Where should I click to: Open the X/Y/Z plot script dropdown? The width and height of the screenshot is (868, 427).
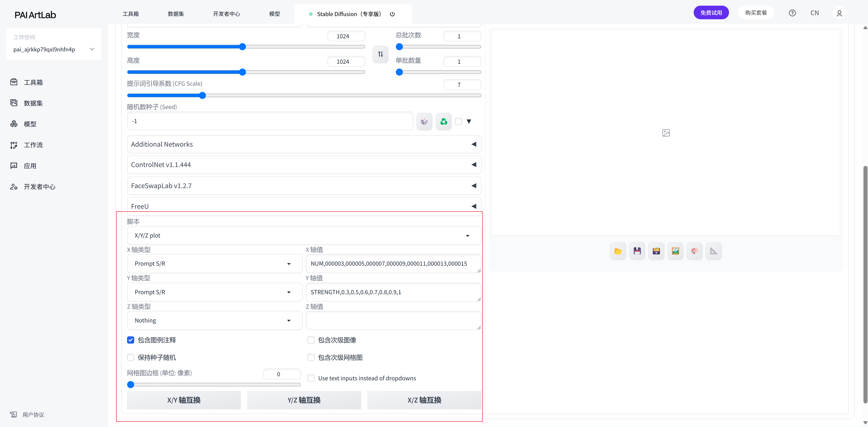pyautogui.click(x=304, y=235)
